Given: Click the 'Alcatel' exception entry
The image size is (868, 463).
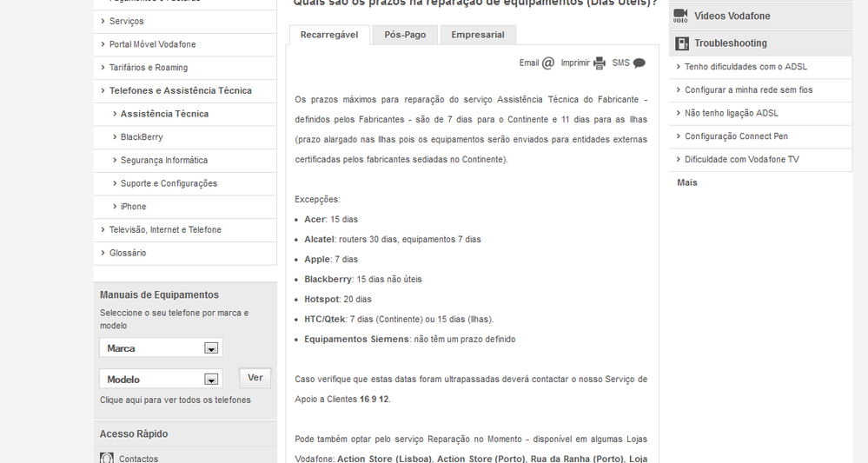Looking at the screenshot, I should (x=393, y=240).
